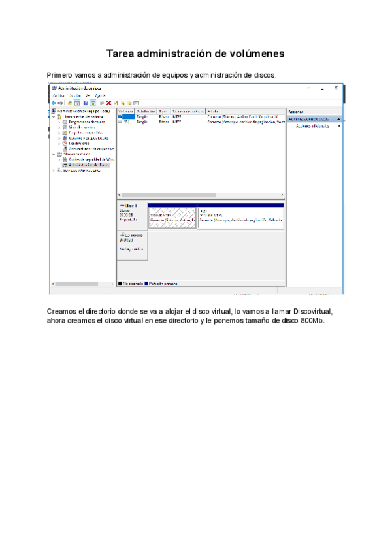
Task: Click blue Partición primaria legend swatch
Action: [146, 284]
